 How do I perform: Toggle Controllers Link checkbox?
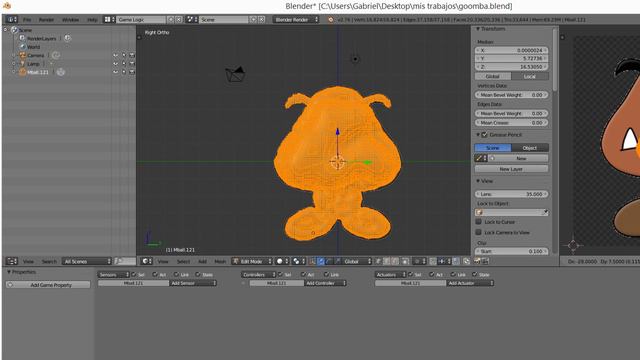point(326,274)
